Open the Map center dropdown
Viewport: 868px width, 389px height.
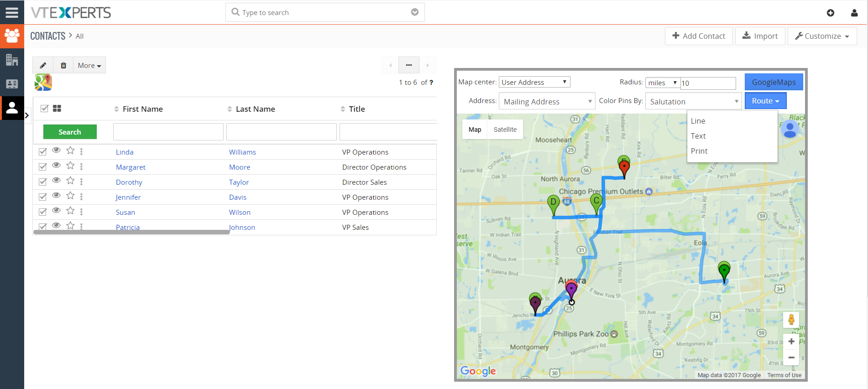tap(534, 82)
